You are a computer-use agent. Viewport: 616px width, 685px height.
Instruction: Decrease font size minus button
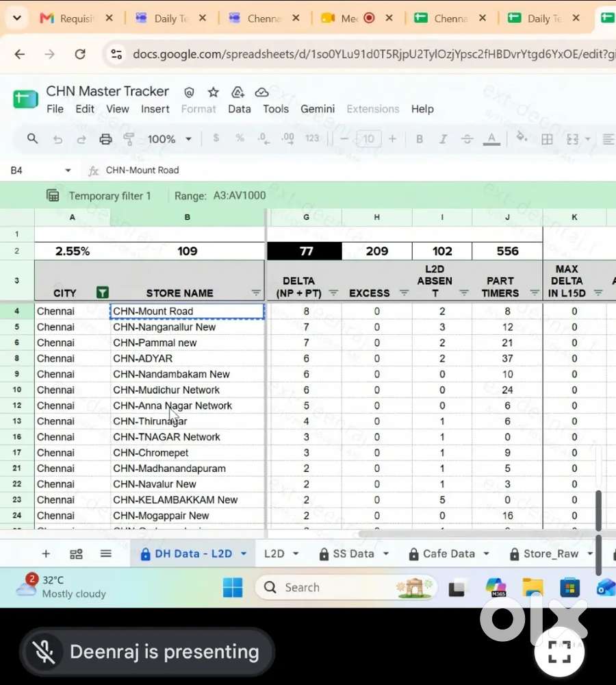(344, 139)
